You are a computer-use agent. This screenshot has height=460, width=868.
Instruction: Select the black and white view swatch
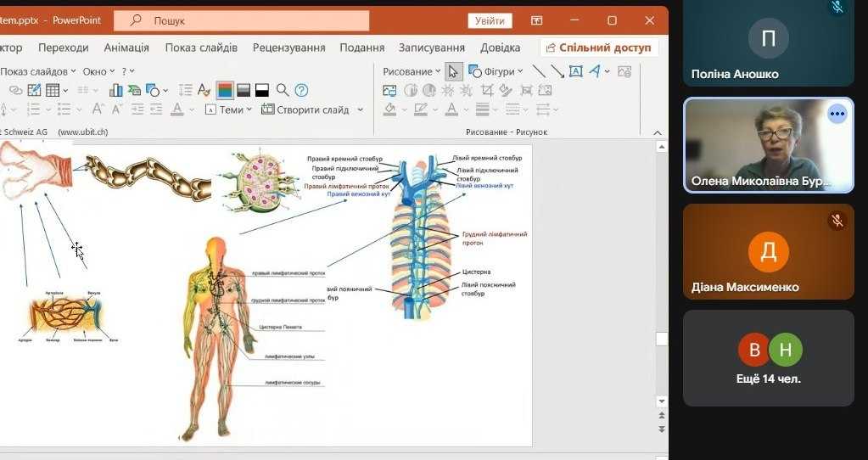click(x=262, y=90)
